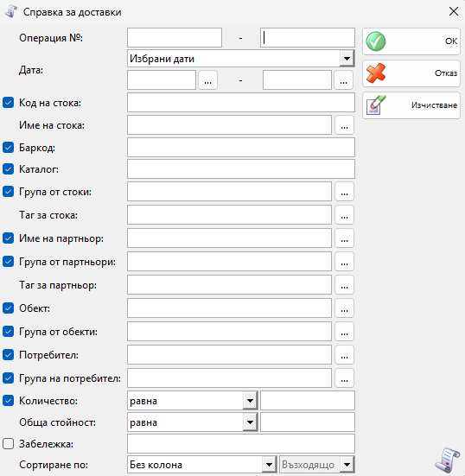The height and width of the screenshot is (476, 465).
Task: Click the Изчистване eraser icon
Action: point(376,105)
